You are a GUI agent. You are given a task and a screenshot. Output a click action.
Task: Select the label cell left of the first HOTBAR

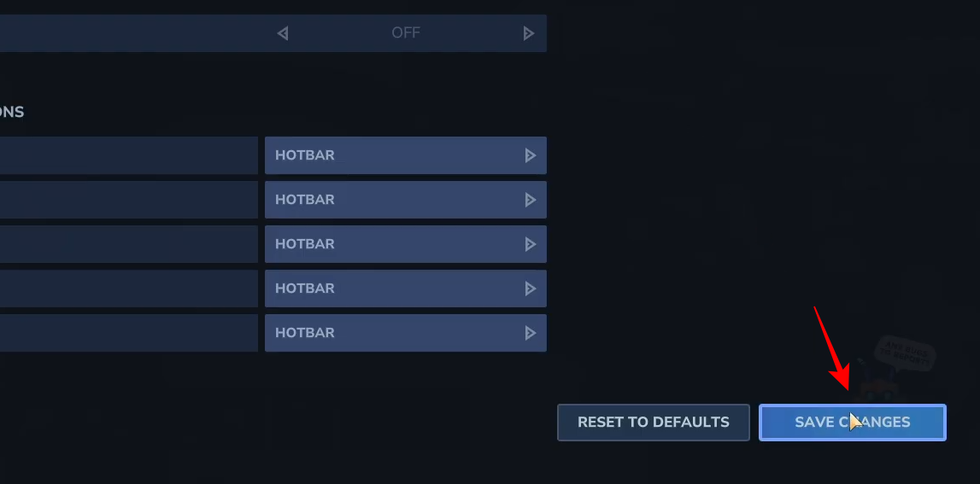coord(128,155)
